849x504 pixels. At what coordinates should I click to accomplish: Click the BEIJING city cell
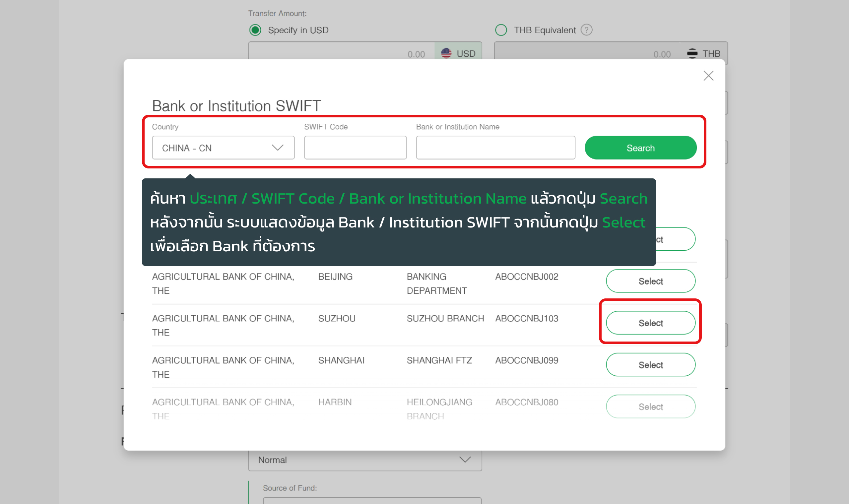[335, 277]
